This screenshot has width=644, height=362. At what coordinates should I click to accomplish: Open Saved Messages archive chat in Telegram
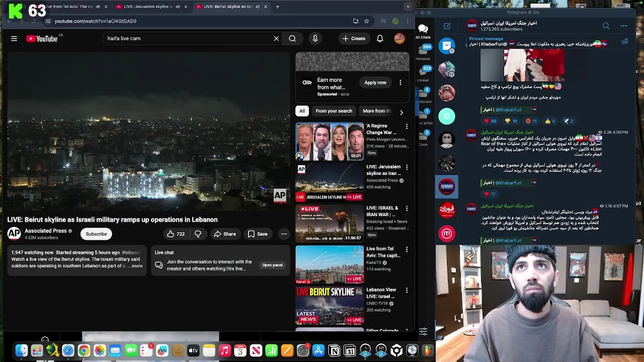[447, 46]
